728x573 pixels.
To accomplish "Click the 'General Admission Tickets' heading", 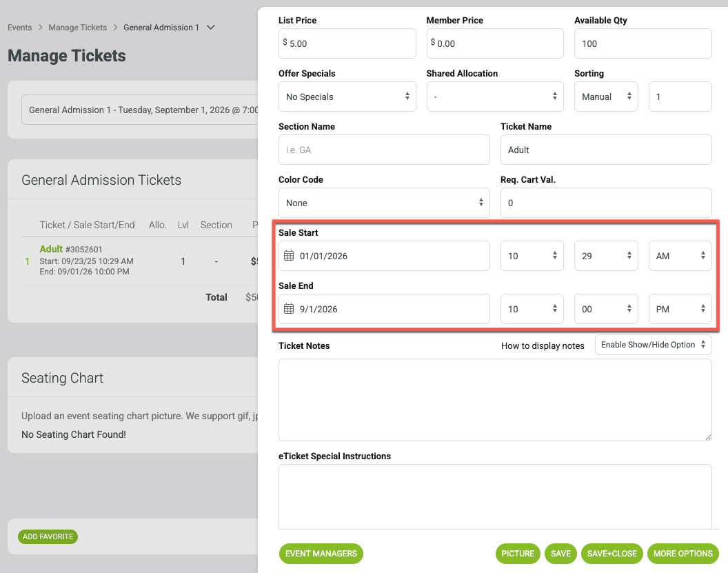I will click(x=101, y=180).
